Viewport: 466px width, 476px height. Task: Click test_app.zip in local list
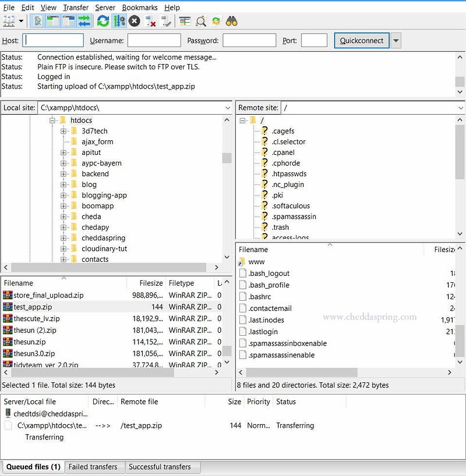coord(33,307)
